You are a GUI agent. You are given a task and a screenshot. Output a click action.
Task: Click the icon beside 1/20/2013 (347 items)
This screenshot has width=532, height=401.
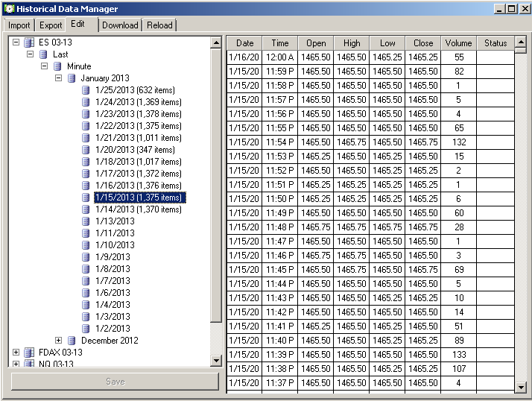pos(86,149)
